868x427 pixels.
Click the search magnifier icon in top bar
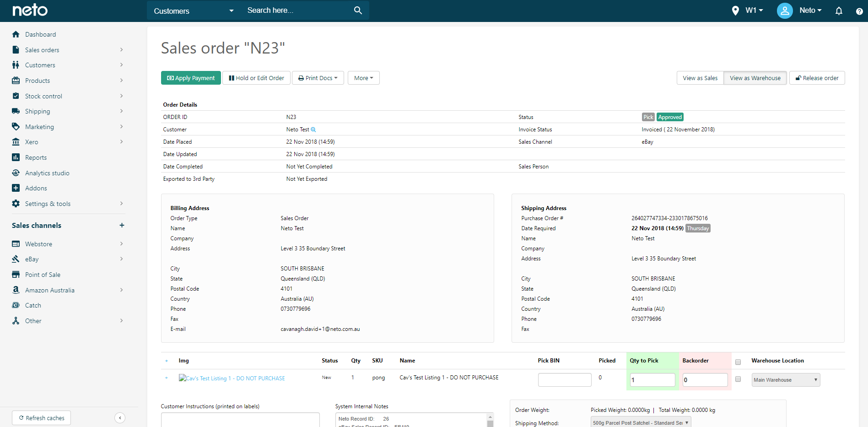click(358, 10)
